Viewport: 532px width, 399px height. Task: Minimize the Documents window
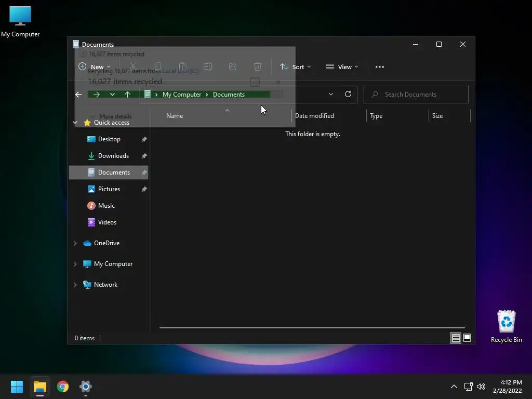415,44
